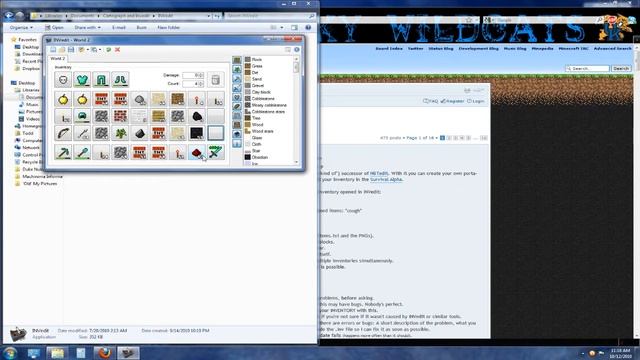
Task: Select the diamond sword hotbar slot
Action: tap(216, 152)
